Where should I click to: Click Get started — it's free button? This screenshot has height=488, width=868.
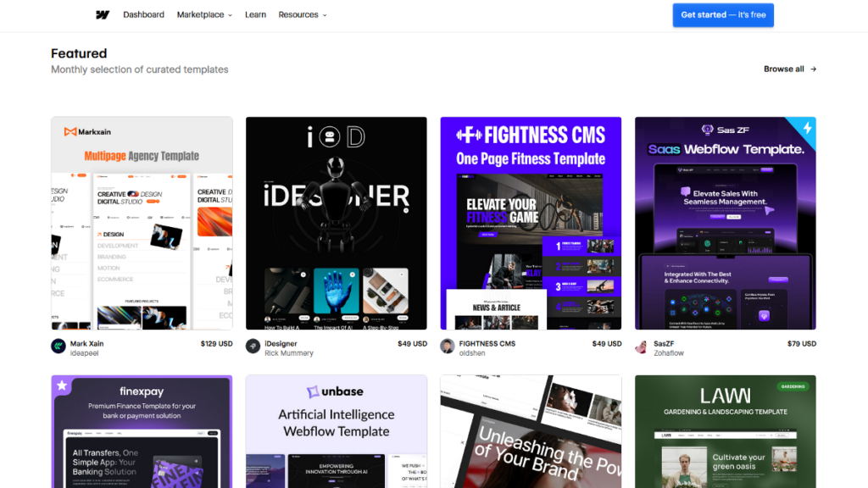pyautogui.click(x=723, y=15)
